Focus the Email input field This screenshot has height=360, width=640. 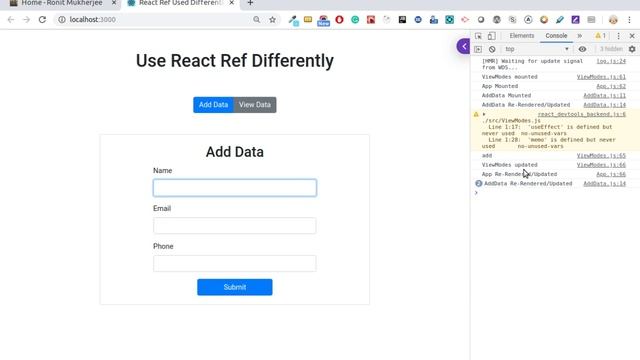[x=235, y=226]
